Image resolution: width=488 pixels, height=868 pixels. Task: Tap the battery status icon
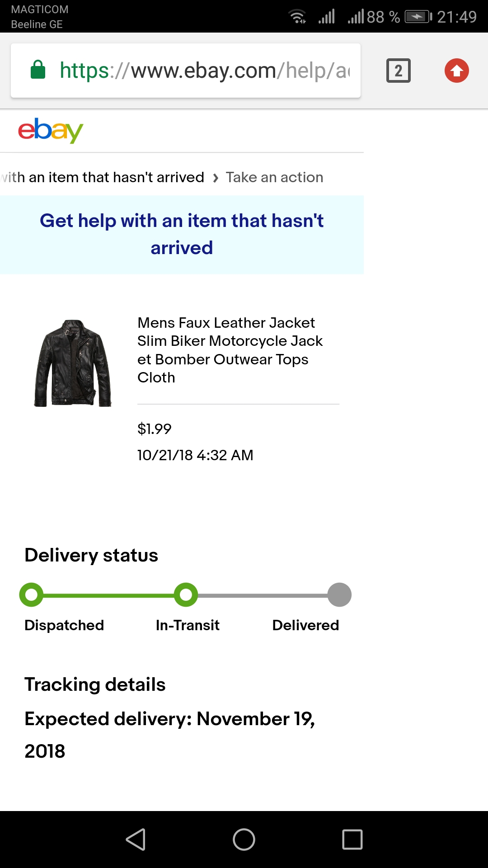tap(418, 17)
